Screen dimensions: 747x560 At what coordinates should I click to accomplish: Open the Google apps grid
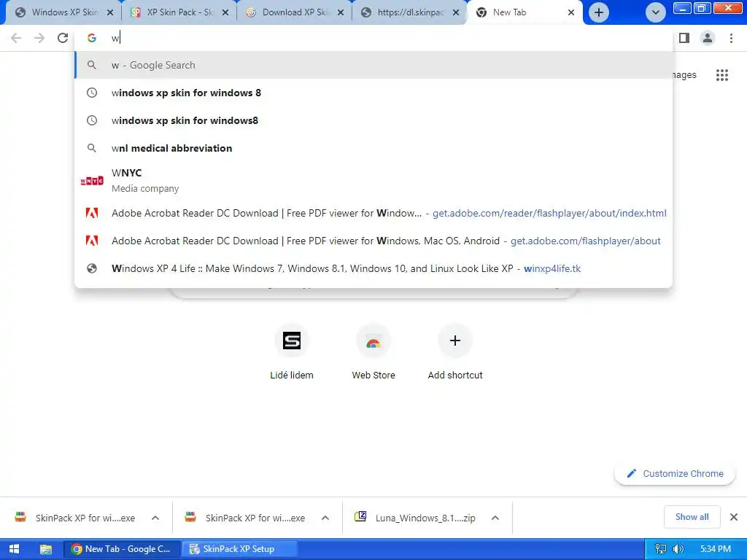coord(721,75)
